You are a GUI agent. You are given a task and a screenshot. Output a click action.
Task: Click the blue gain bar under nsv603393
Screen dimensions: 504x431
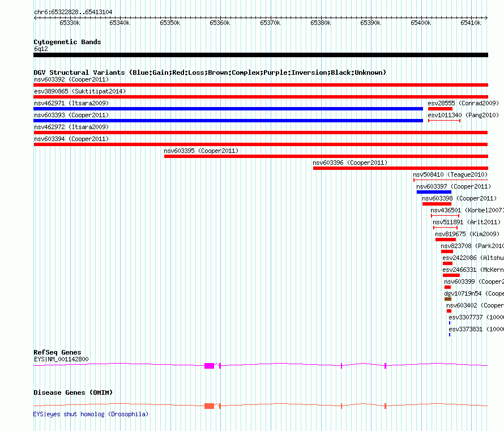(x=228, y=121)
